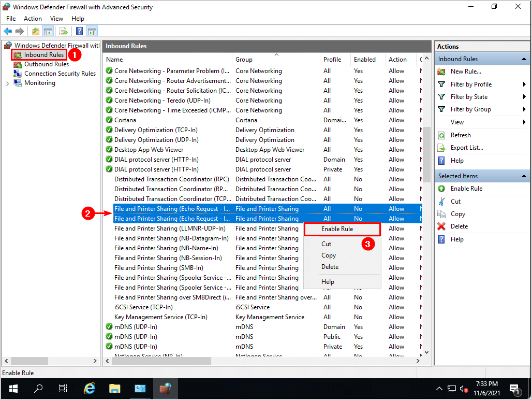Click Export List in Actions pane
Viewport: 532px width, 400px height.
click(466, 148)
